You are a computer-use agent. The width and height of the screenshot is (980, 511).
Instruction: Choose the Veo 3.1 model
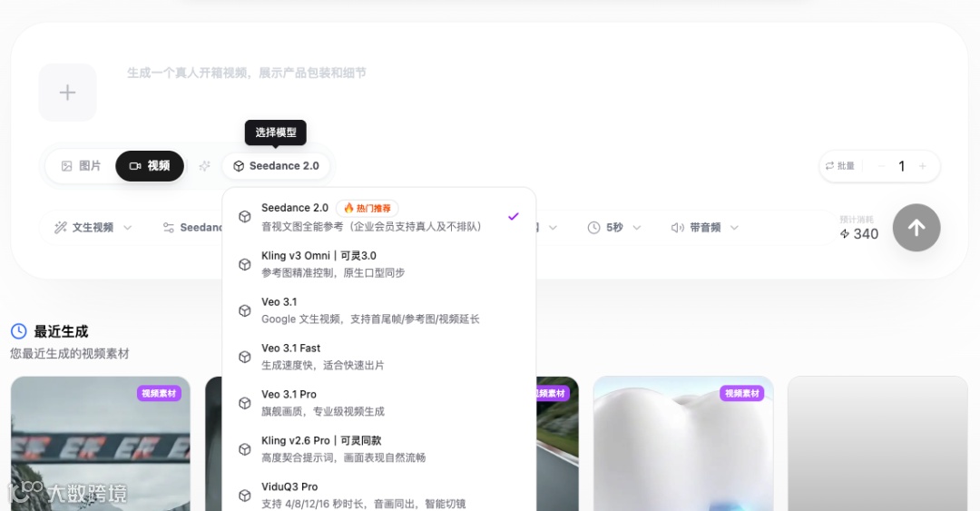click(x=379, y=310)
